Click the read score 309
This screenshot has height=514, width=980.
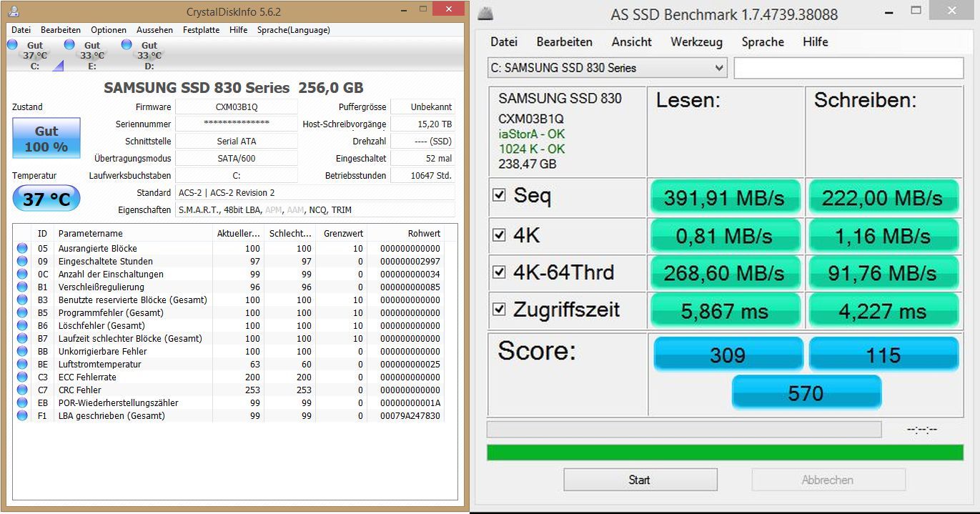(728, 355)
